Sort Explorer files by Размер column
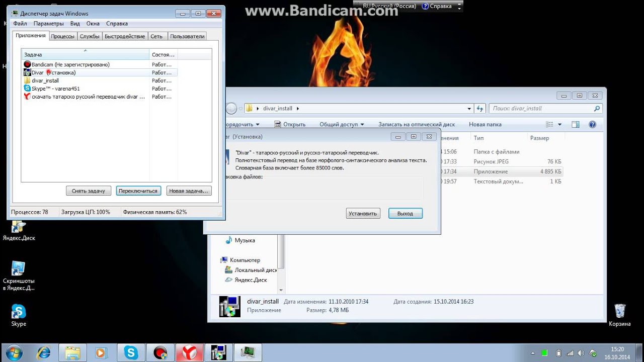This screenshot has height=362, width=644. (x=546, y=138)
